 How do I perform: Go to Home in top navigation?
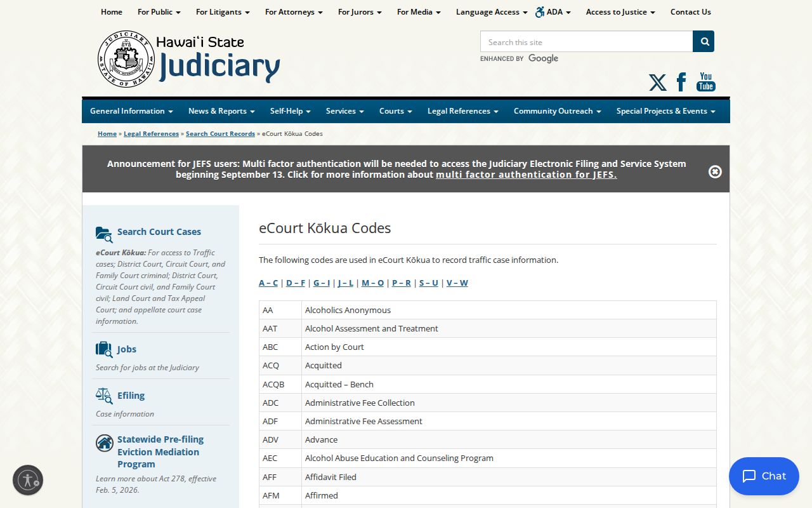coord(112,12)
